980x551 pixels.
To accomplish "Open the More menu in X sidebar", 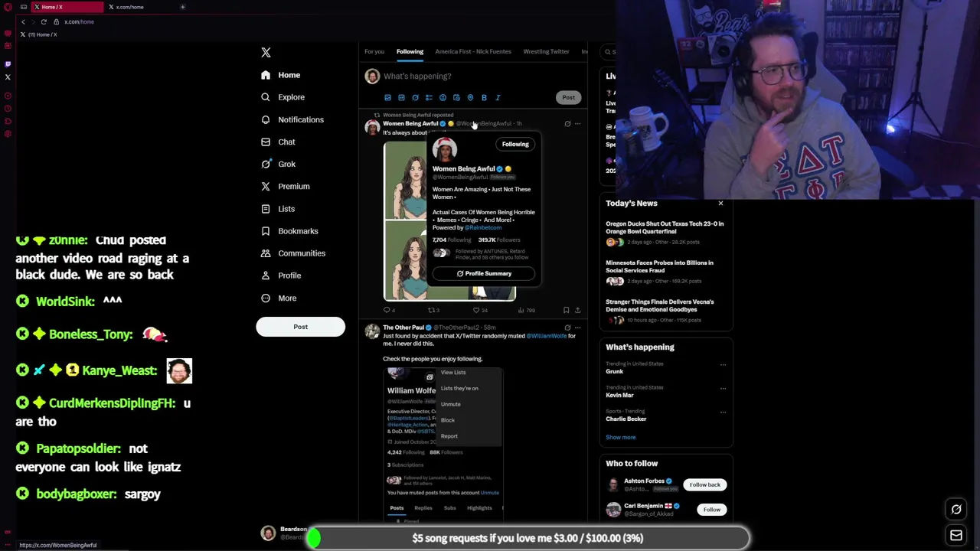I will (279, 298).
